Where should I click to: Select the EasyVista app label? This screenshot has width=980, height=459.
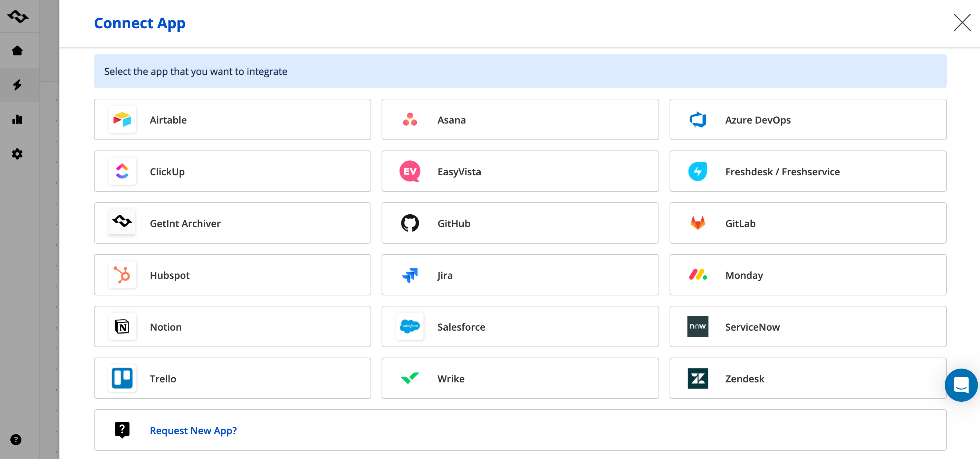click(x=459, y=172)
